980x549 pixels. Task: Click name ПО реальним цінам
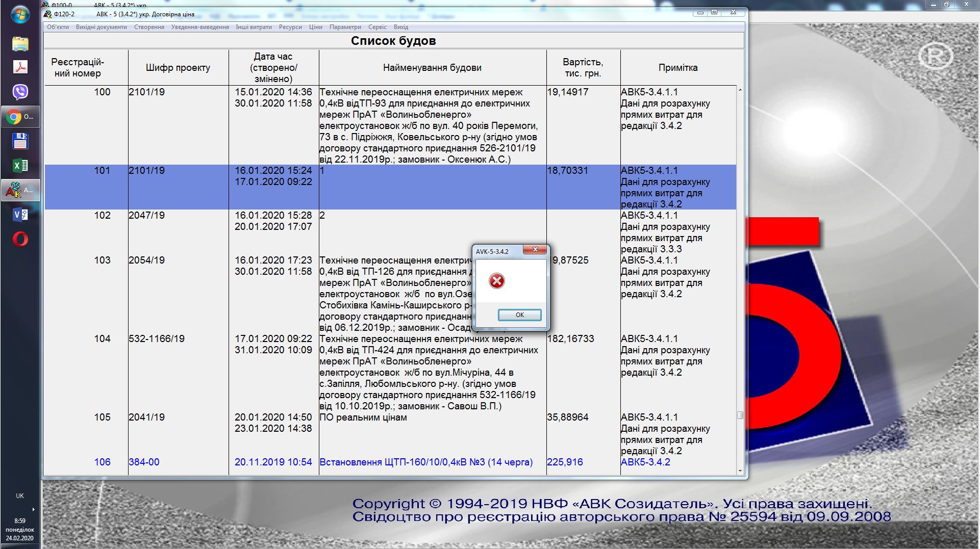point(363,417)
